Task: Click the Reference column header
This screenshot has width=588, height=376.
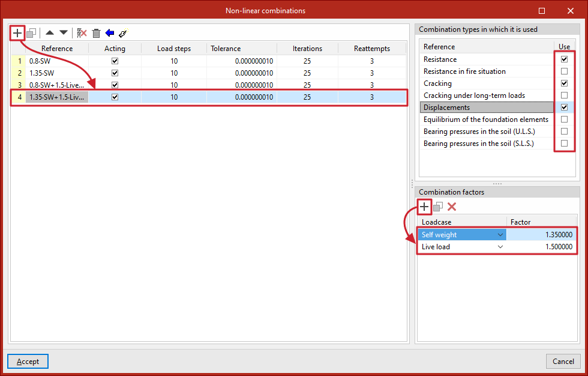Action: (x=57, y=49)
